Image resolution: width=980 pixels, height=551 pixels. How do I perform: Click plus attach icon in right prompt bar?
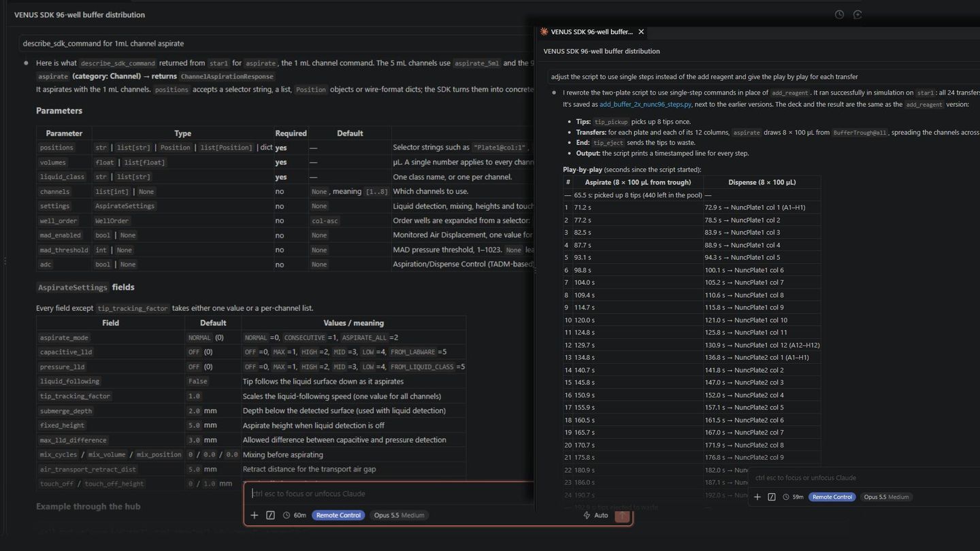point(757,497)
